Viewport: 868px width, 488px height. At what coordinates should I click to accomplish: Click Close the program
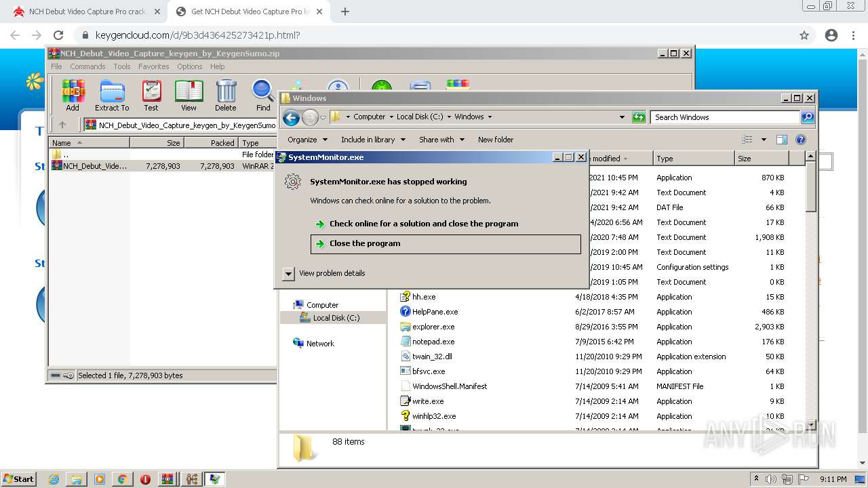[446, 244]
